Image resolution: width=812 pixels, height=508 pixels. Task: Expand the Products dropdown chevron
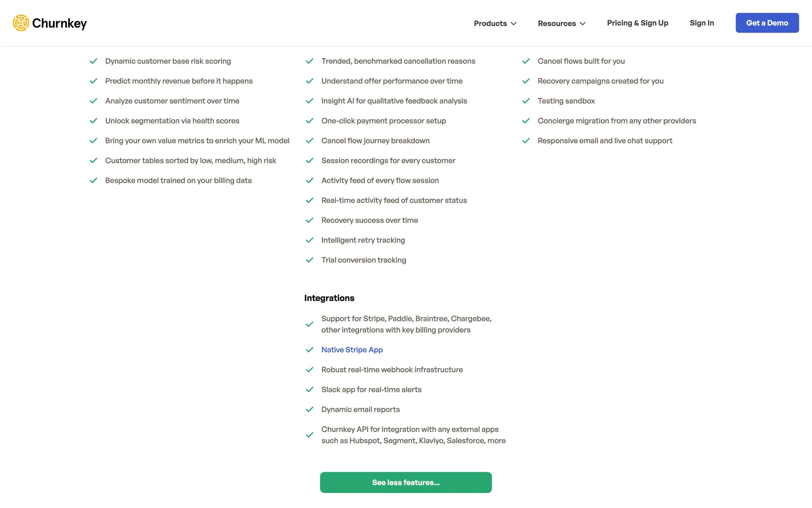(x=514, y=24)
